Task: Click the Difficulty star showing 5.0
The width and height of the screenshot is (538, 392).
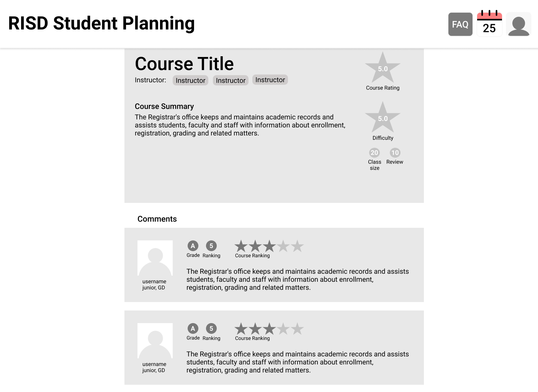Action: tap(383, 118)
